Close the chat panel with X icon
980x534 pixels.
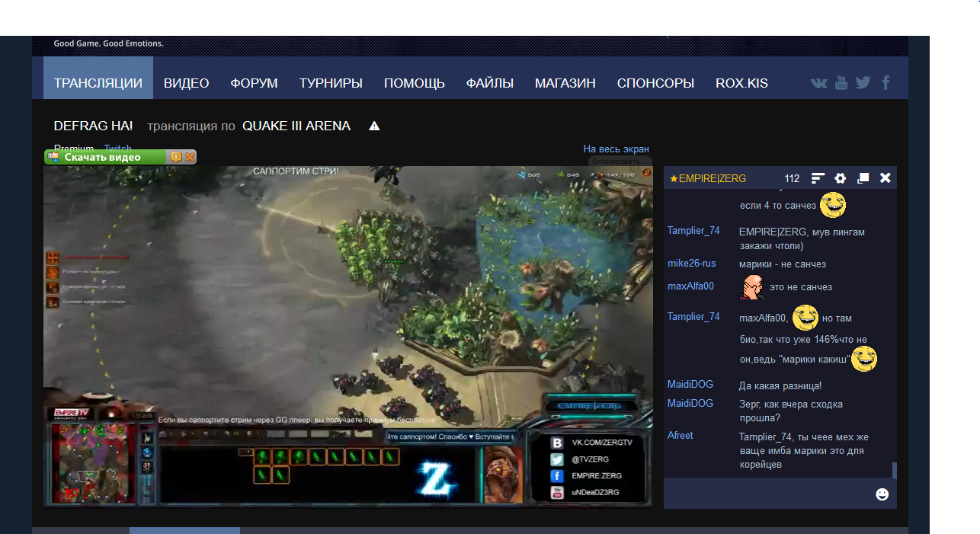click(x=886, y=177)
